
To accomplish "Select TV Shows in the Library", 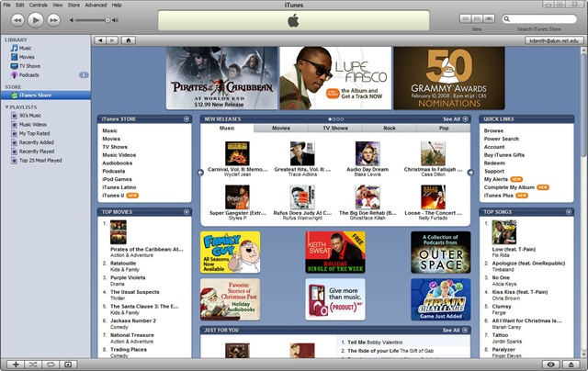I will point(29,66).
